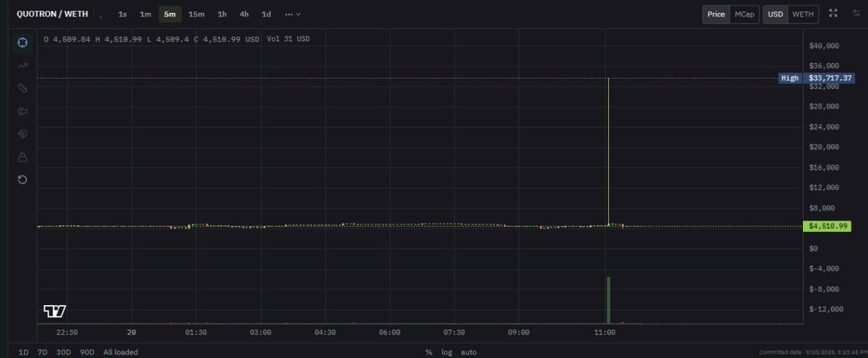Click the 11:00 time axis label
868x358 pixels.
coord(605,333)
